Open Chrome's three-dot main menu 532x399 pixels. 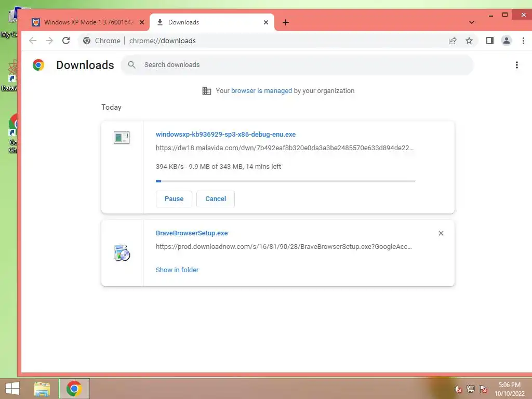523,41
